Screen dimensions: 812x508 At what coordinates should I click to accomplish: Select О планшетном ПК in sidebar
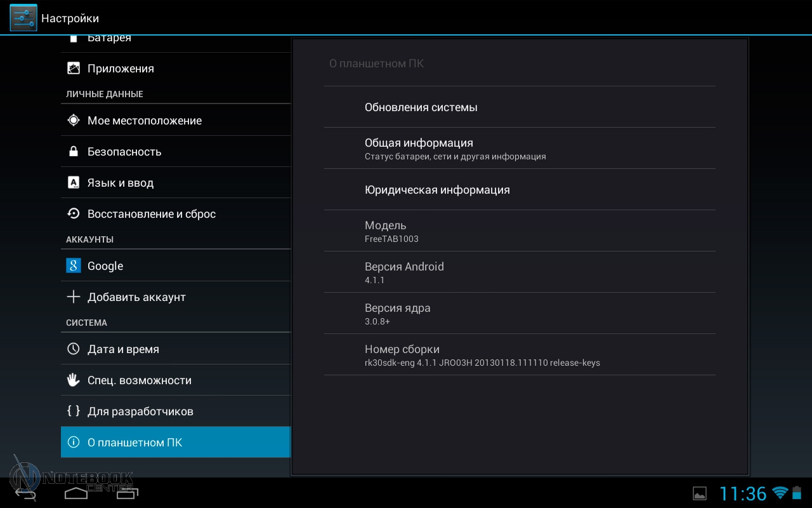[x=175, y=442]
